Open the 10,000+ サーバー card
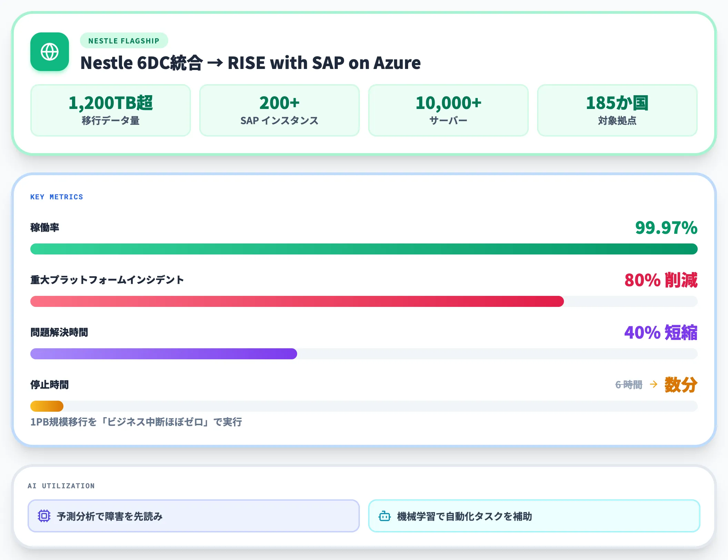Viewport: 728px width, 560px height. [x=448, y=110]
